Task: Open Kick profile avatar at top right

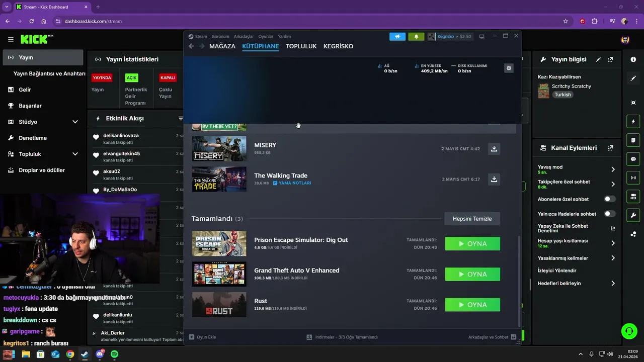Action: [625, 40]
